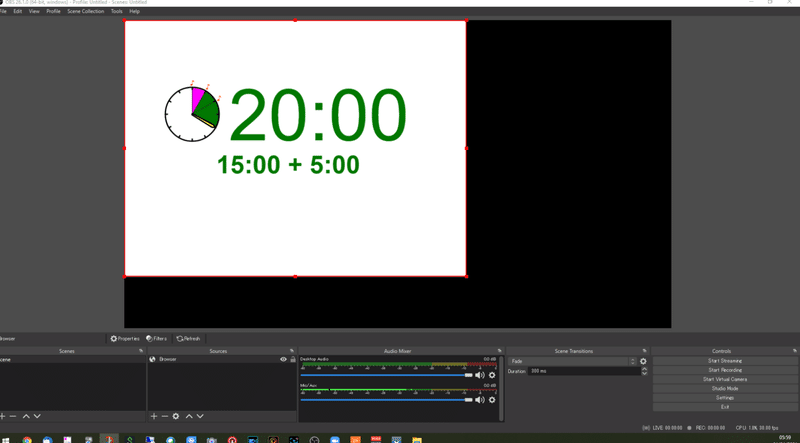Move scene down in Scenes list
Image resolution: width=800 pixels, height=443 pixels.
(37, 416)
